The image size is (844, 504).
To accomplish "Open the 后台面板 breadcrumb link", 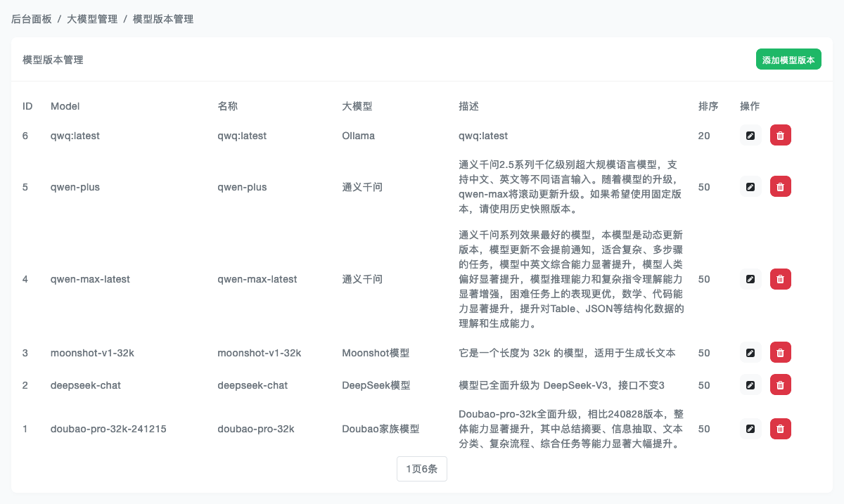I will pyautogui.click(x=32, y=19).
